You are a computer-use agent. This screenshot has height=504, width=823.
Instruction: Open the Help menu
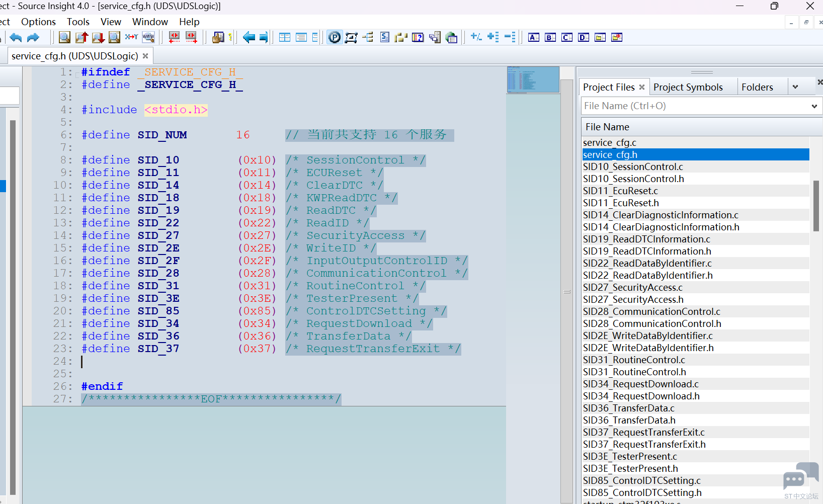(x=189, y=22)
